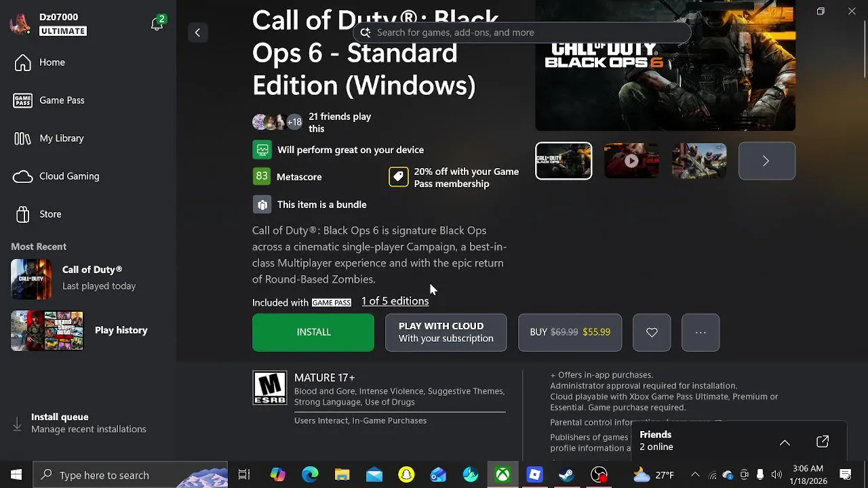
Task: Click the 21 friends play this avatars
Action: 277,122
